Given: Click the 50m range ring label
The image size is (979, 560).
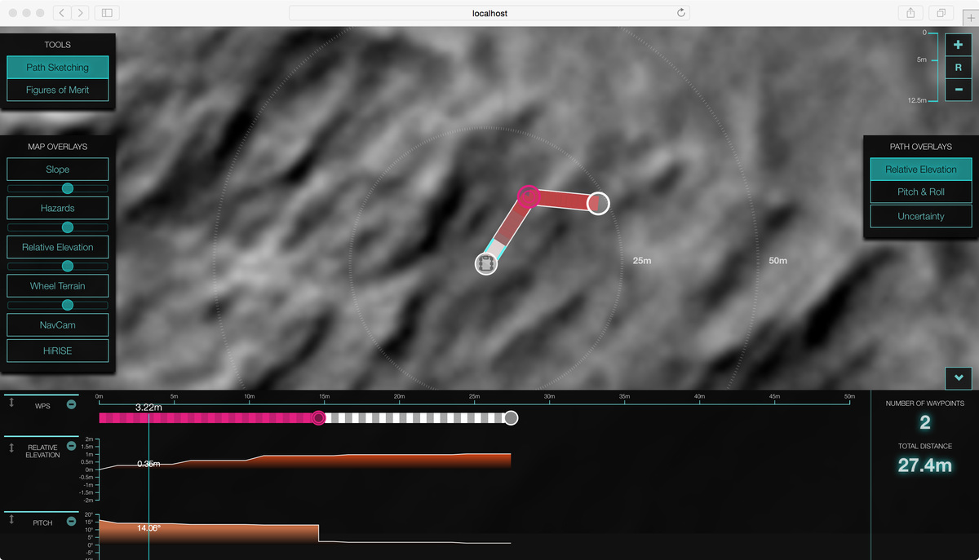Looking at the screenshot, I should point(777,261).
